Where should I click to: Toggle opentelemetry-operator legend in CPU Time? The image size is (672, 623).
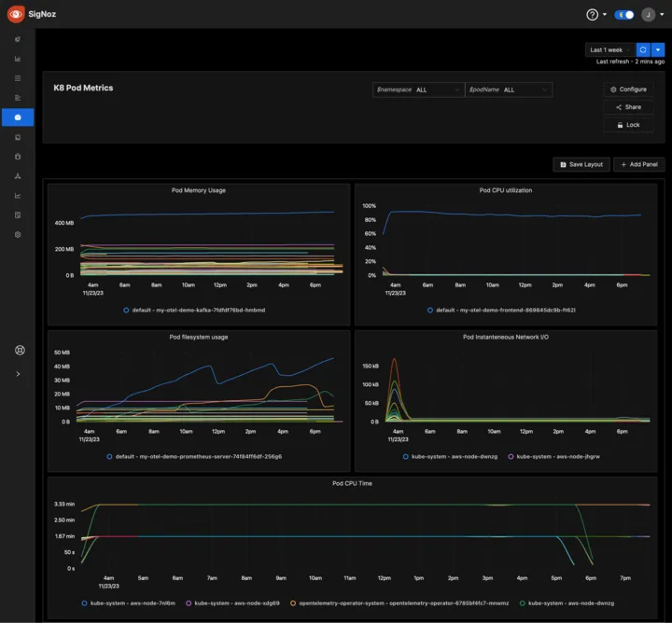click(x=399, y=603)
